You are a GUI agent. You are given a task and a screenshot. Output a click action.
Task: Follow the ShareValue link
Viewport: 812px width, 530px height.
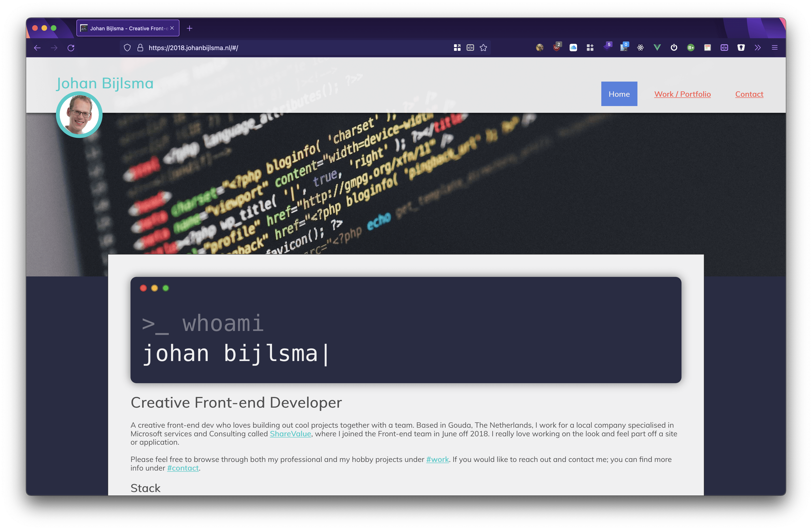(290, 434)
